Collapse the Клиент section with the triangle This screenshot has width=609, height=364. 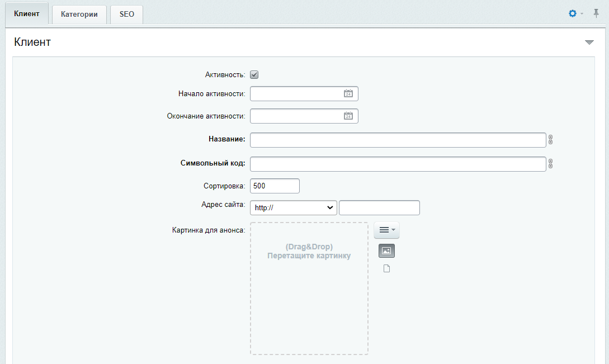click(x=589, y=42)
